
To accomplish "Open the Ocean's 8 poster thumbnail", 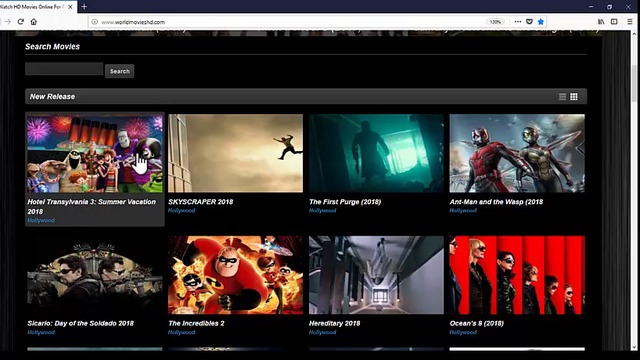I will (517, 275).
